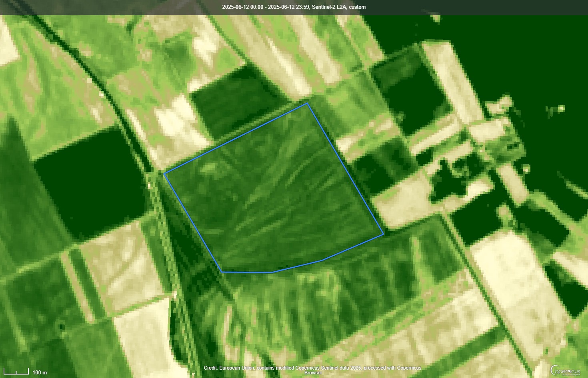Click the polygon's bottom-left corner vertex
Image resolution: width=588 pixels, height=378 pixels.
222,272
